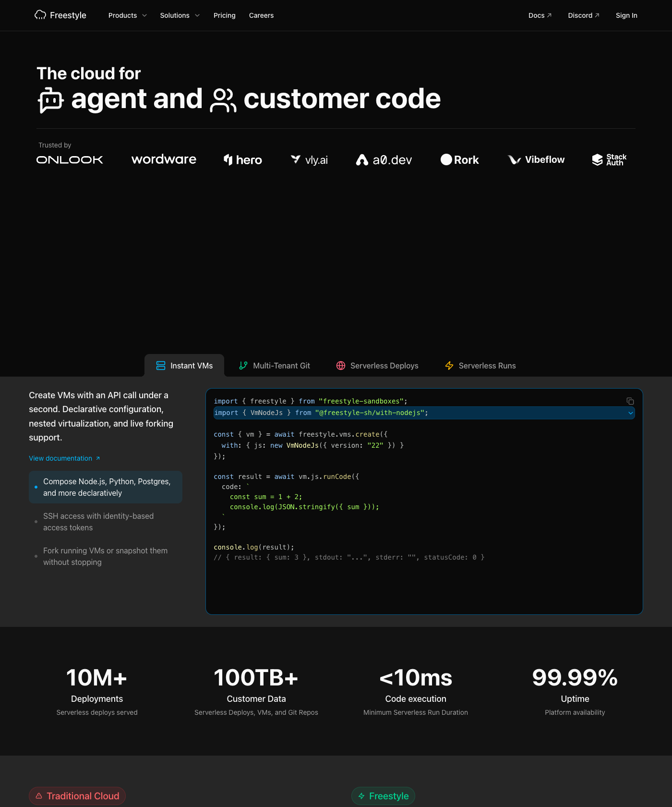This screenshot has width=672, height=807.
Task: Click the Onlook logo
Action: [x=70, y=159]
